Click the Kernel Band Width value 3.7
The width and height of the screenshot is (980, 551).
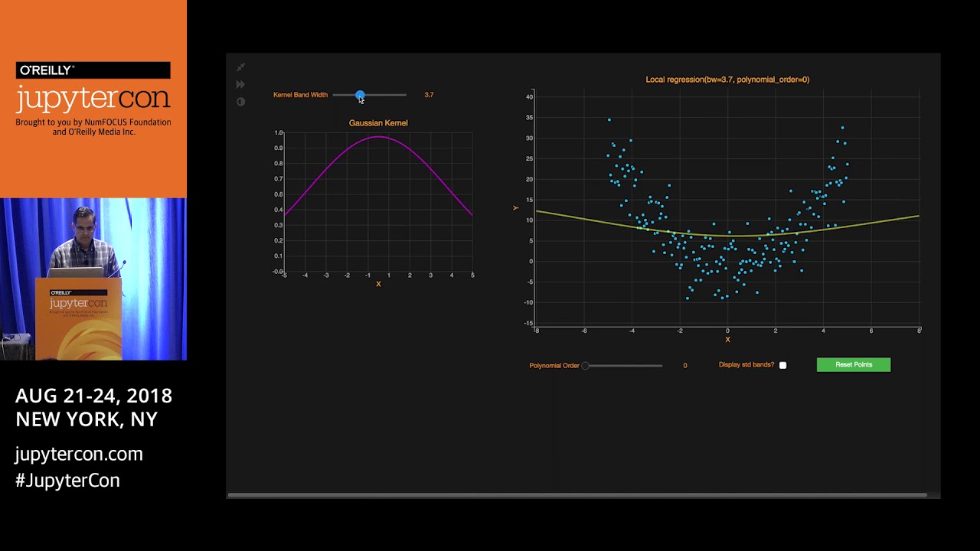(x=429, y=95)
